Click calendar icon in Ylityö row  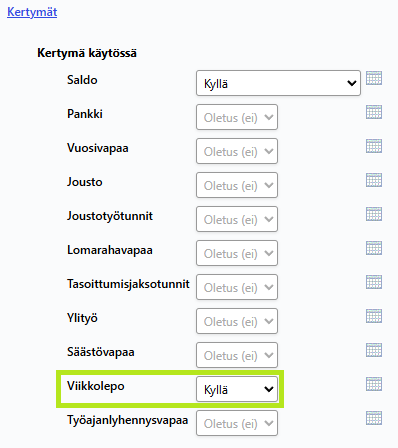[374, 316]
